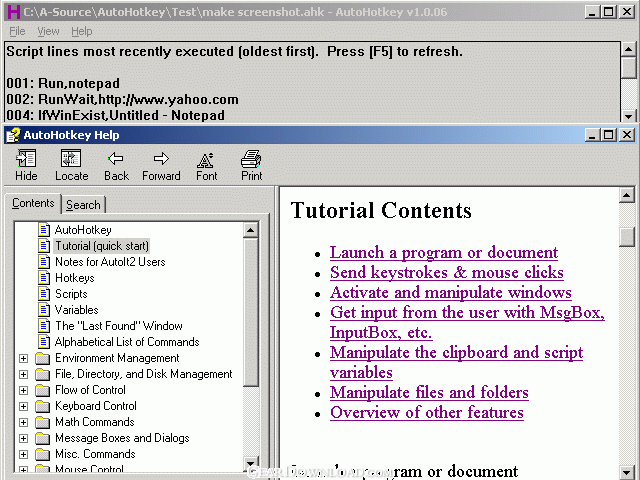Click the Keyboard Control folder icon
The width and height of the screenshot is (640, 480).
point(42,406)
